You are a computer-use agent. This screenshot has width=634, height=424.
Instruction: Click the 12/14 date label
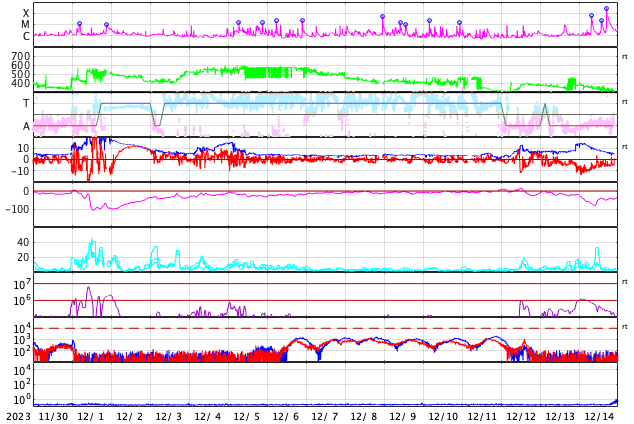coord(599,417)
